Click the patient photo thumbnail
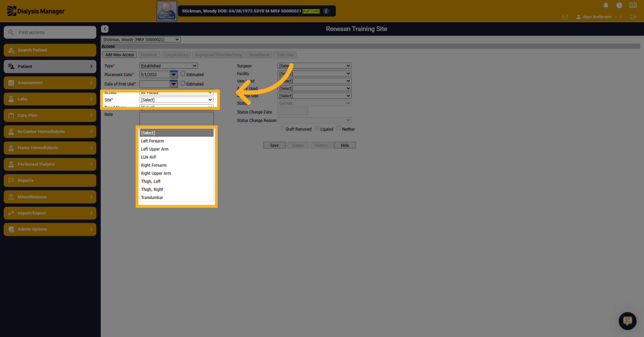 (167, 11)
